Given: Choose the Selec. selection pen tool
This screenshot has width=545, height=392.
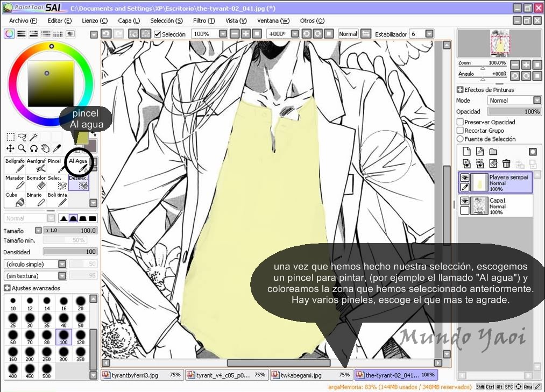Looking at the screenshot, I should (58, 182).
